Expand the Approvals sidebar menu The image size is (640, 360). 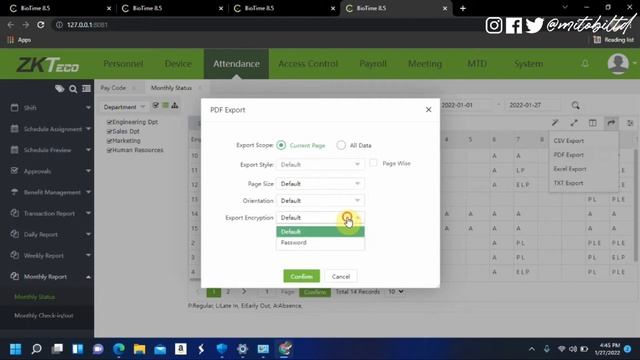tap(47, 171)
